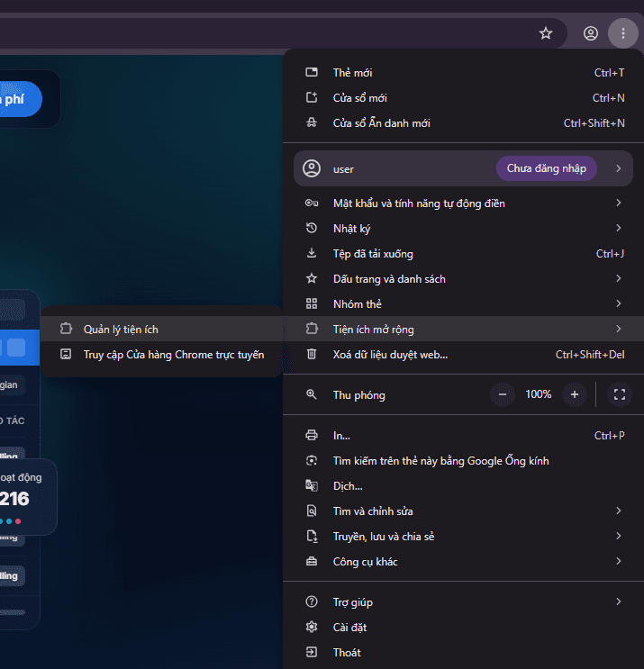Expand the Dấu trang và danh sách arrow
644x669 pixels.
pyautogui.click(x=619, y=278)
